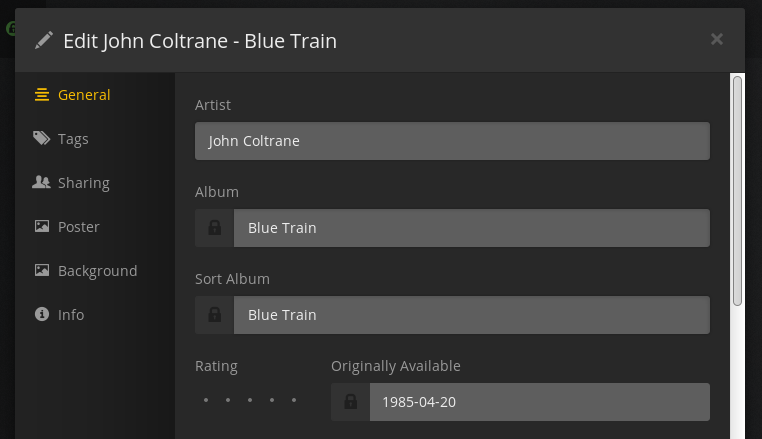Viewport: 762px width, 439px height.
Task: Toggle the lock on Sort Album field
Action: coord(214,315)
